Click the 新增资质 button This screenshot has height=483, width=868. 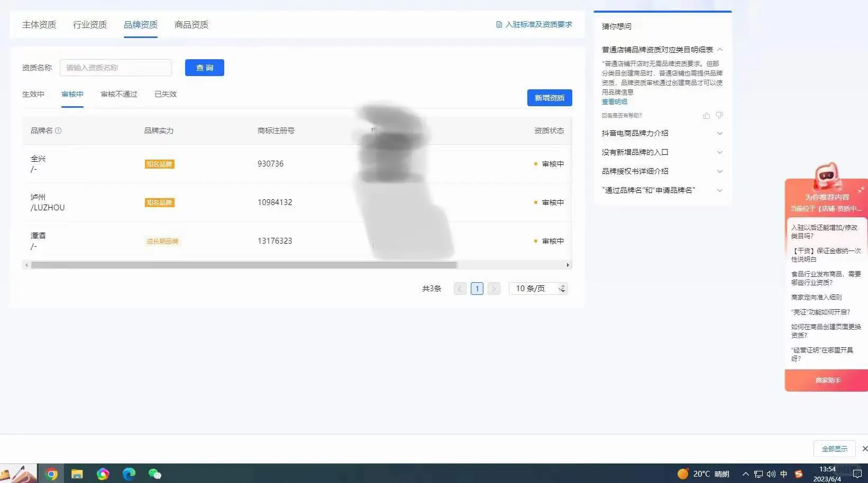(x=549, y=97)
